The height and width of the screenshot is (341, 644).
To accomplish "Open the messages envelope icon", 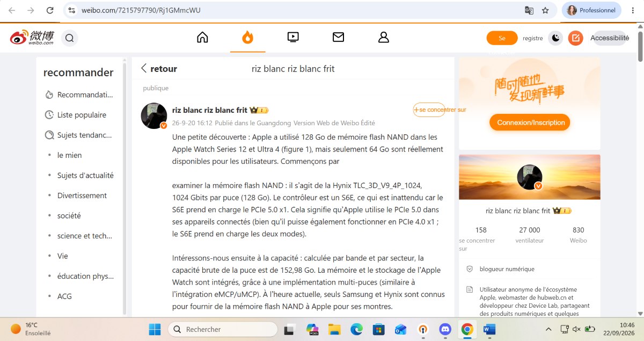I will click(x=338, y=37).
